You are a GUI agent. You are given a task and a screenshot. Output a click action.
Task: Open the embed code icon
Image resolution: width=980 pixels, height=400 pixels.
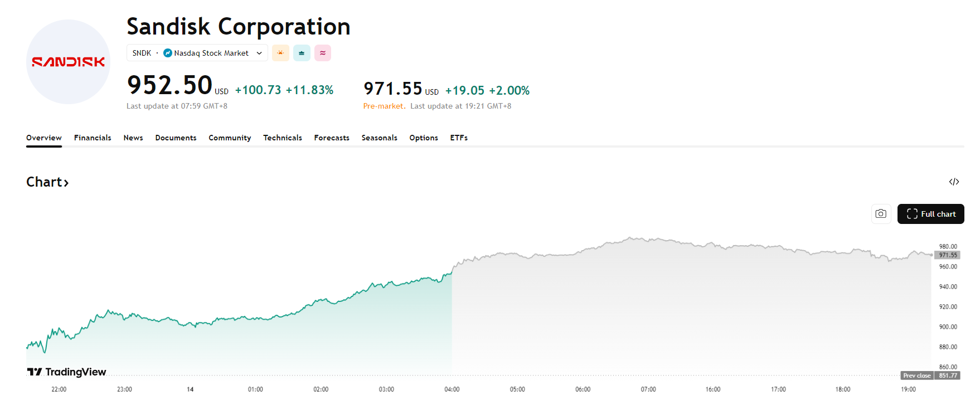954,182
